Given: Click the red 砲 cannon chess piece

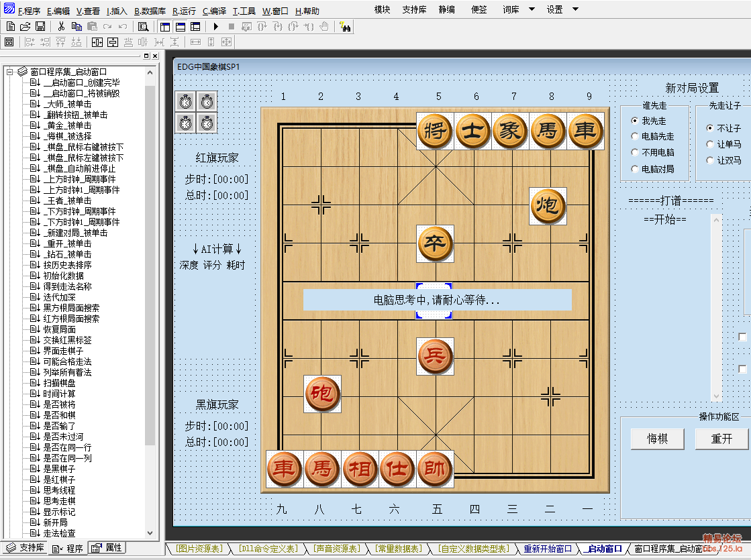Looking at the screenshot, I should click(x=322, y=394).
